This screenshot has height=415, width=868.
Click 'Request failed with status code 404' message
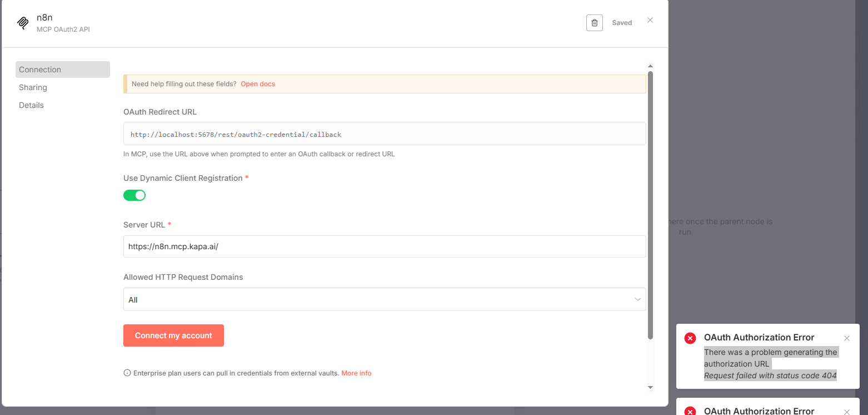[770, 376]
